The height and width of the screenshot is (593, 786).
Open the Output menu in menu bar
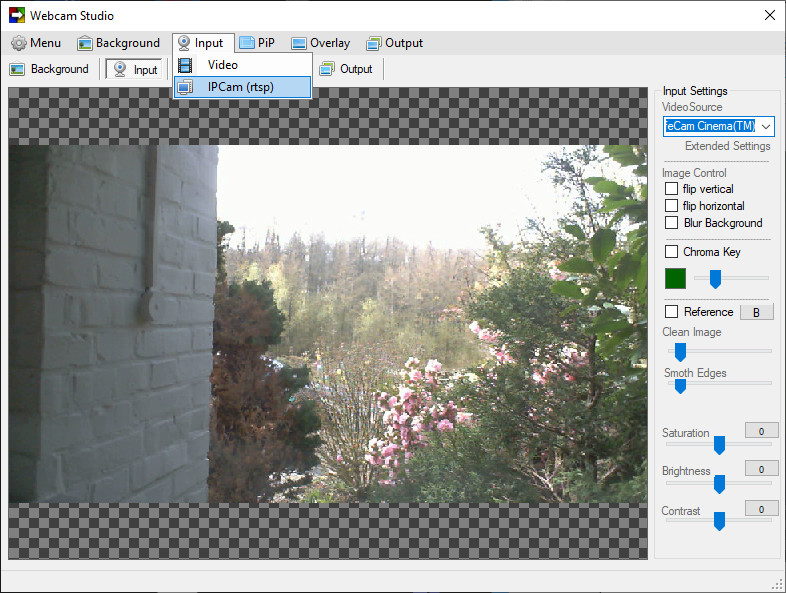[x=395, y=43]
